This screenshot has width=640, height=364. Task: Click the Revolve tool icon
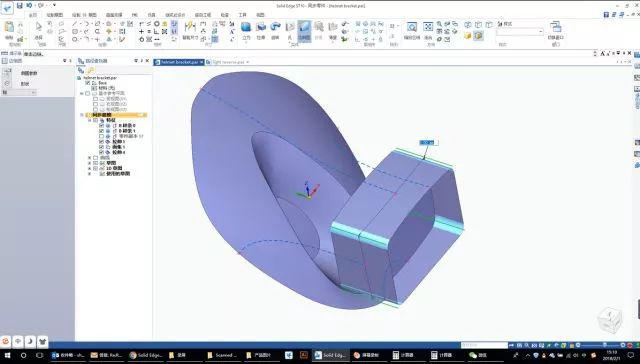point(276,30)
